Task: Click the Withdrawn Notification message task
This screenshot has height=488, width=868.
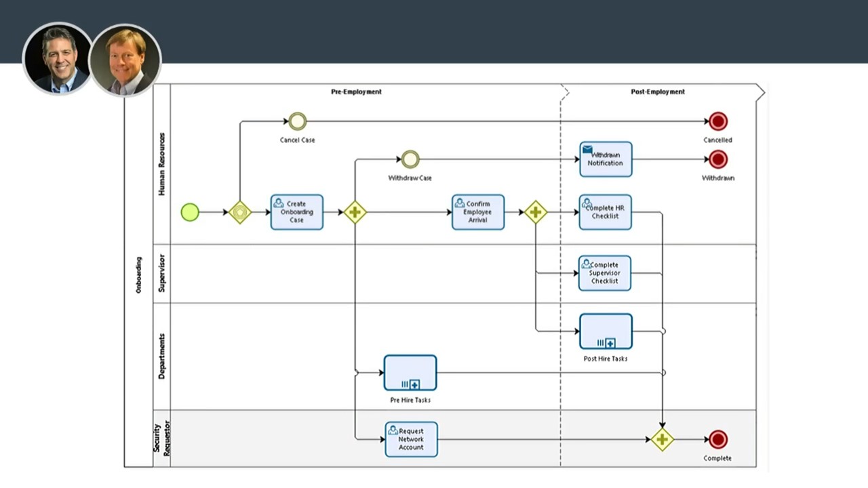Action: coord(606,159)
